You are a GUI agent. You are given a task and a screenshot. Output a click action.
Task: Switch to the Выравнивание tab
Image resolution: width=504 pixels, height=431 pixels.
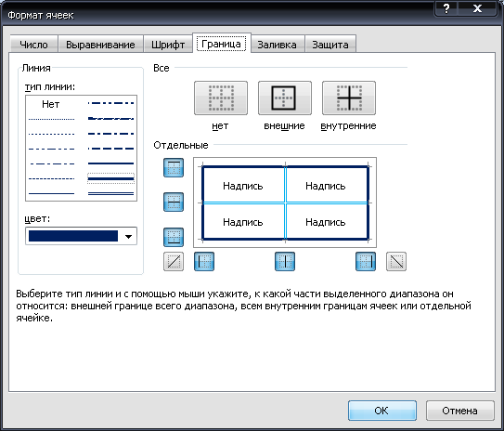point(100,45)
